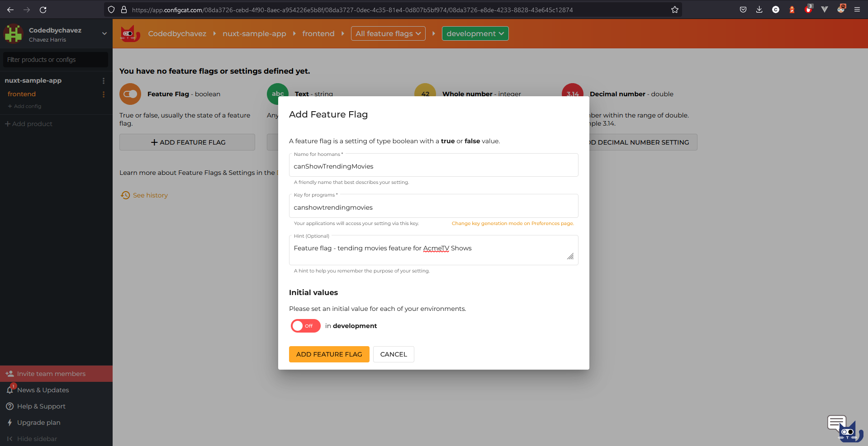Open the kebab menu beside nuxt-sample-app
Screen dimensions: 868x446
click(x=104, y=80)
